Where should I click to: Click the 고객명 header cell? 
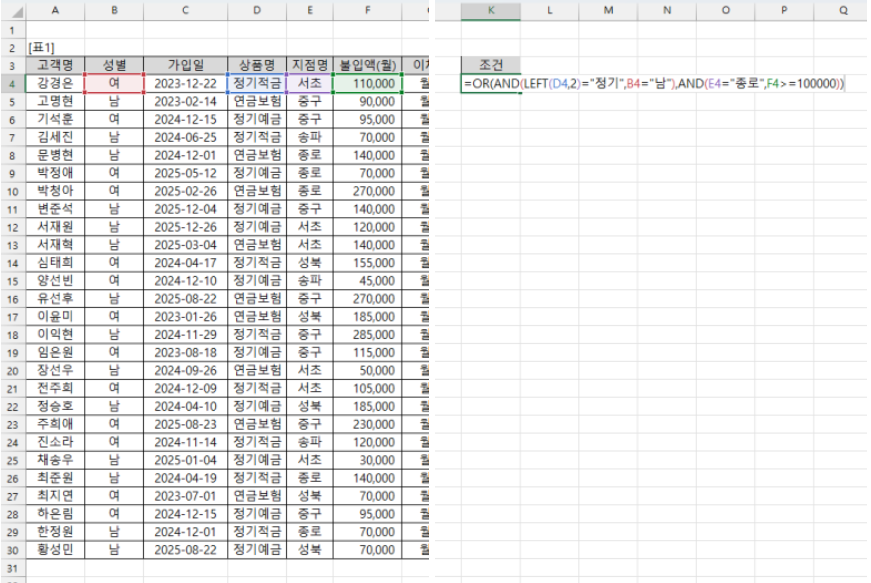coord(55,66)
